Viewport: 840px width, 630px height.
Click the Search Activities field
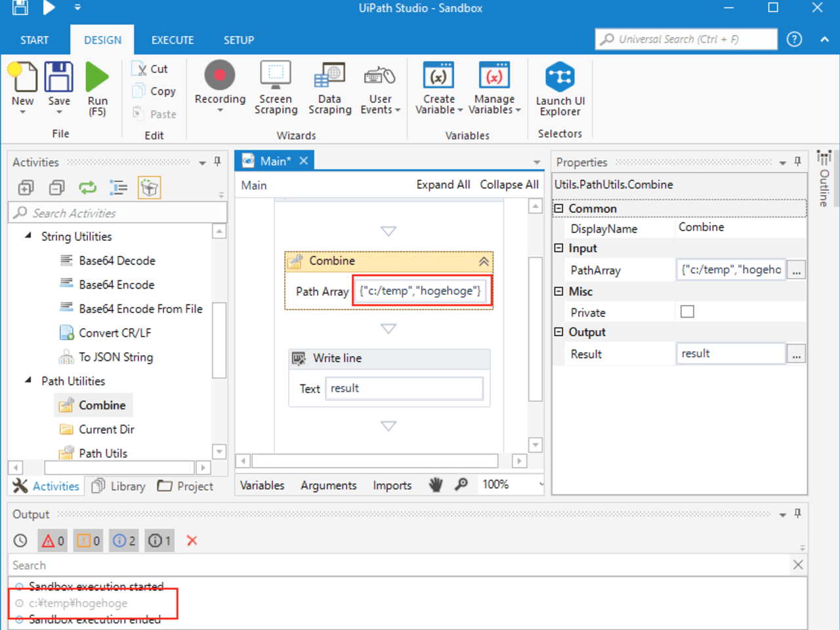tap(117, 213)
